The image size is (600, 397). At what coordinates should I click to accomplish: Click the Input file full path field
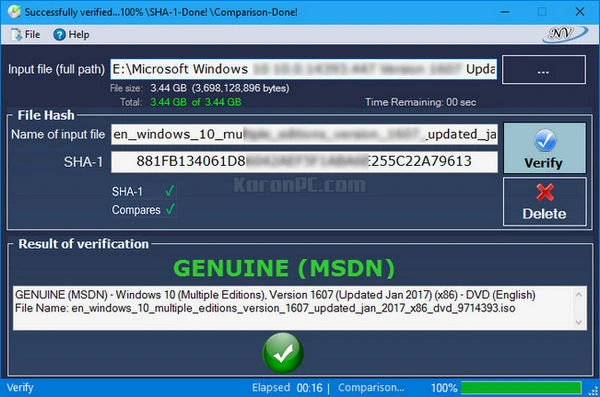[x=303, y=69]
